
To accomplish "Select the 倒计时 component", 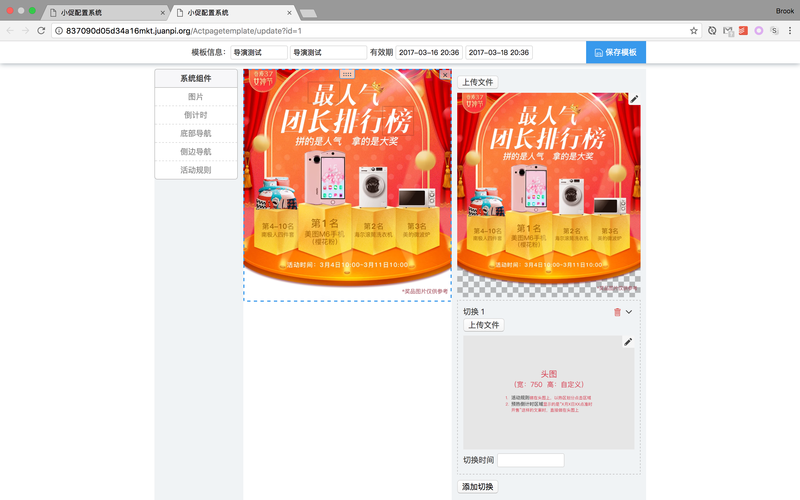I will [x=196, y=115].
